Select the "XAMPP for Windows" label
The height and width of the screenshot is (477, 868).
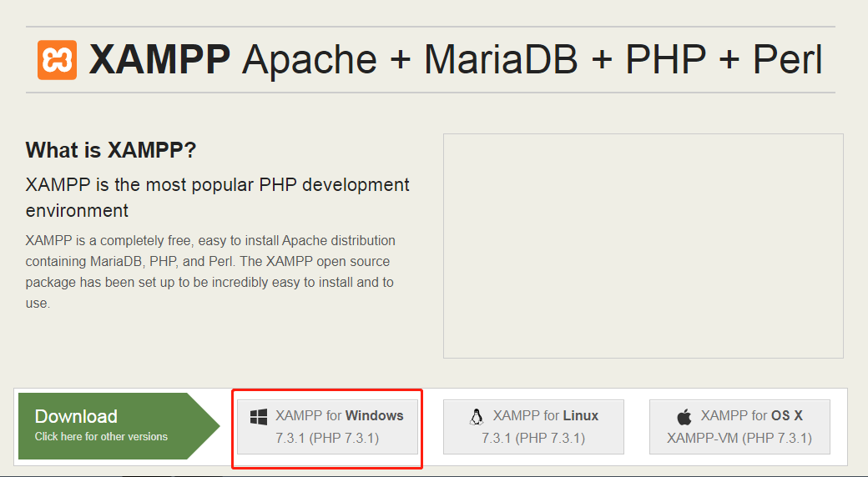point(339,415)
